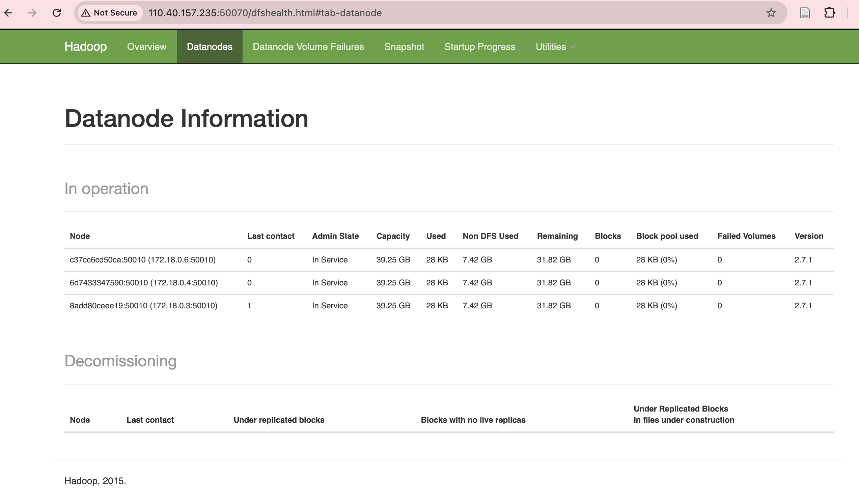Click Last contact header in Decomissioning table
The height and width of the screenshot is (504, 859).
pyautogui.click(x=150, y=420)
